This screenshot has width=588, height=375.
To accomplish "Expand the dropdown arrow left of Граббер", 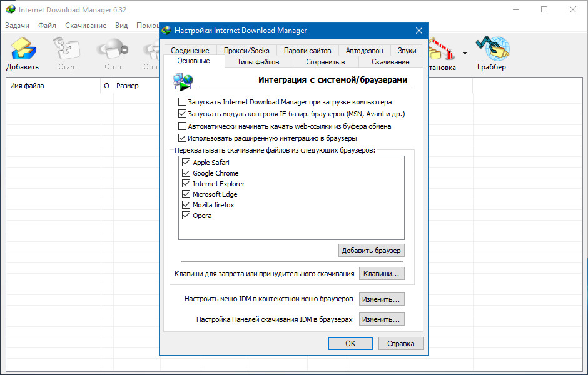I will (x=465, y=53).
